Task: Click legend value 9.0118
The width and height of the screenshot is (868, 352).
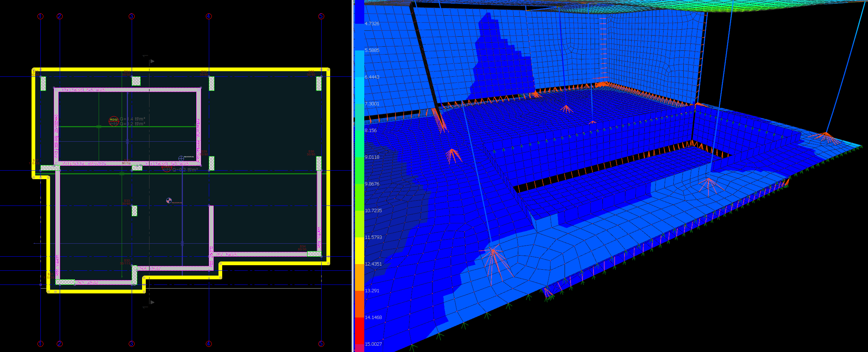Action: click(372, 157)
